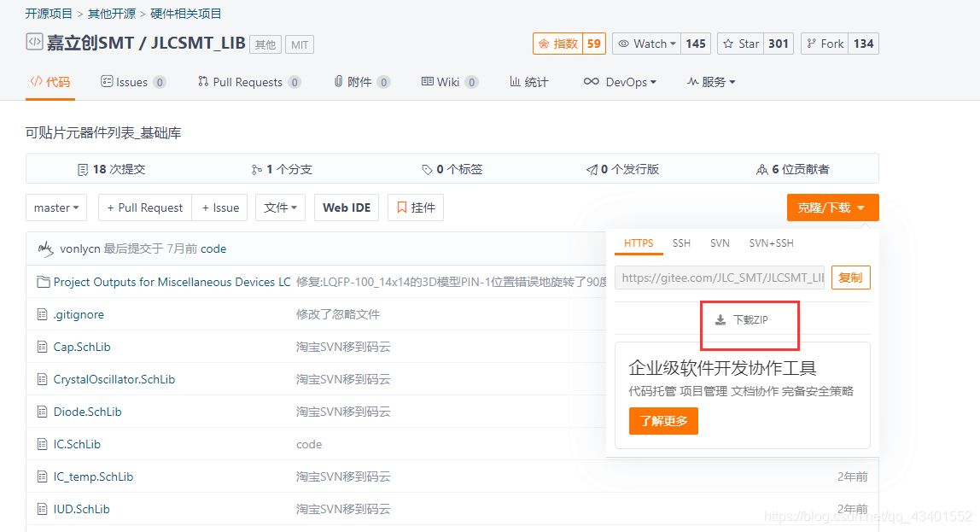Viewport: 980px width, 532px height.
Task: Click the 下载ZIP link
Action: click(742, 320)
